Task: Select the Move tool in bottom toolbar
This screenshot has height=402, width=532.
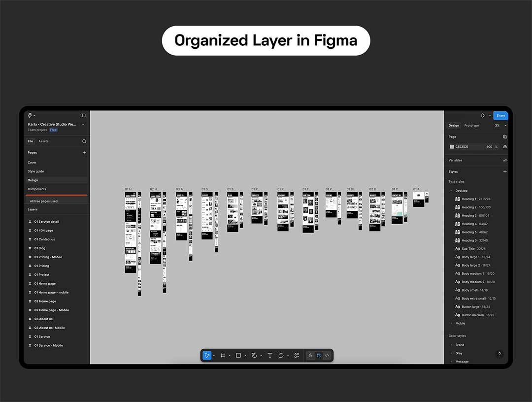Action: click(207, 355)
